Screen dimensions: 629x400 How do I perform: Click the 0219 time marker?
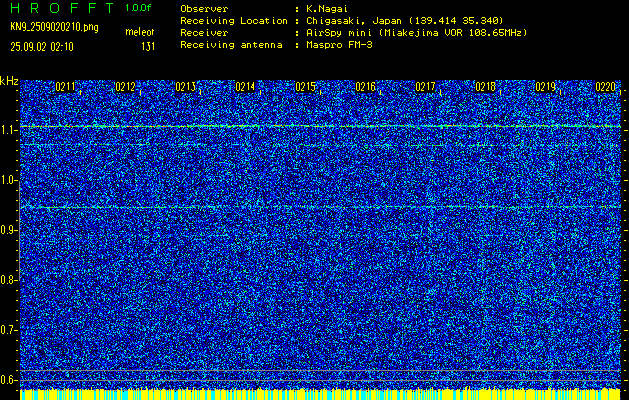[x=545, y=87]
